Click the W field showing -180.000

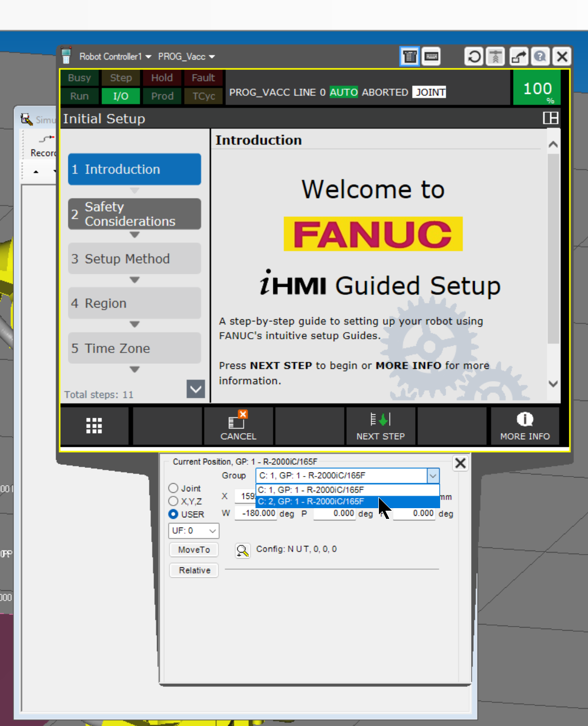[x=255, y=513]
